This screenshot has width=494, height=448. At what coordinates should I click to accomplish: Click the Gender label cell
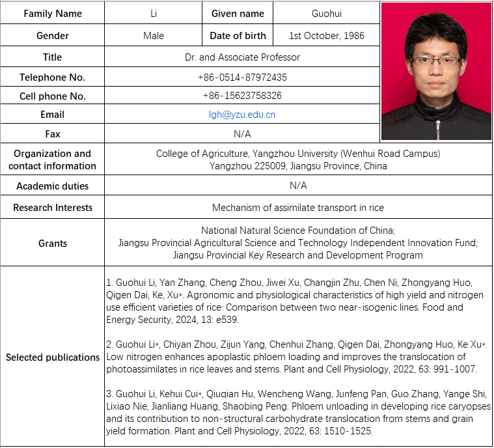pyautogui.click(x=53, y=36)
